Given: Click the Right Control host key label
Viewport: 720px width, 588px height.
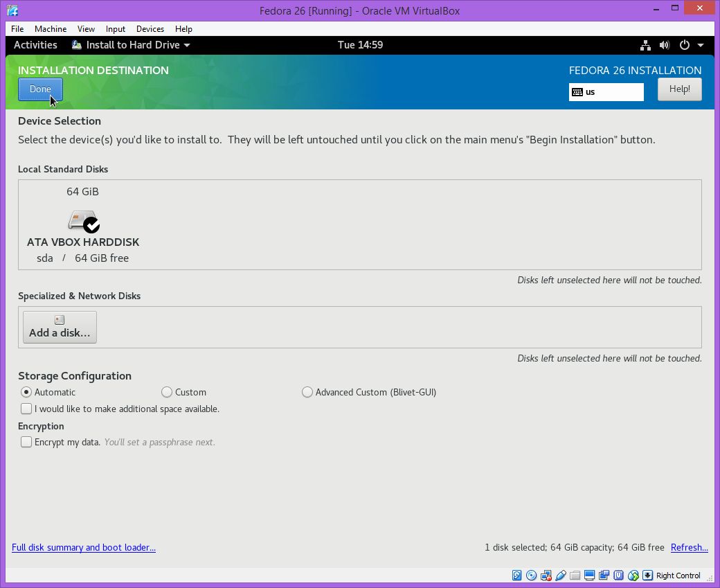Looking at the screenshot, I should (678, 575).
